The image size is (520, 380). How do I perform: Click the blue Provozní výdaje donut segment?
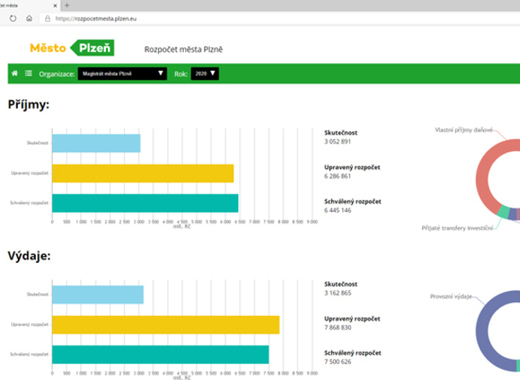482,330
